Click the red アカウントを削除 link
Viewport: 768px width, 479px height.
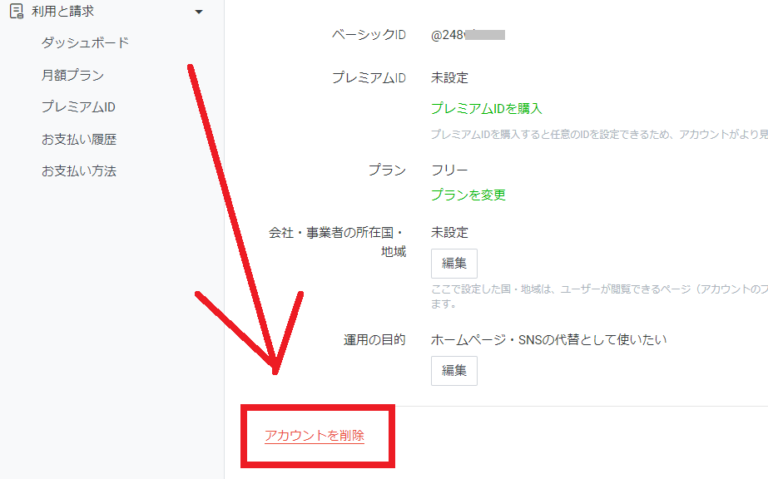click(314, 435)
